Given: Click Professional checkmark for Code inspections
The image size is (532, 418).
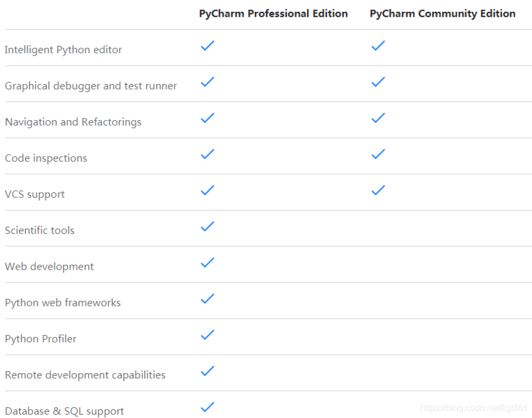Looking at the screenshot, I should [208, 154].
